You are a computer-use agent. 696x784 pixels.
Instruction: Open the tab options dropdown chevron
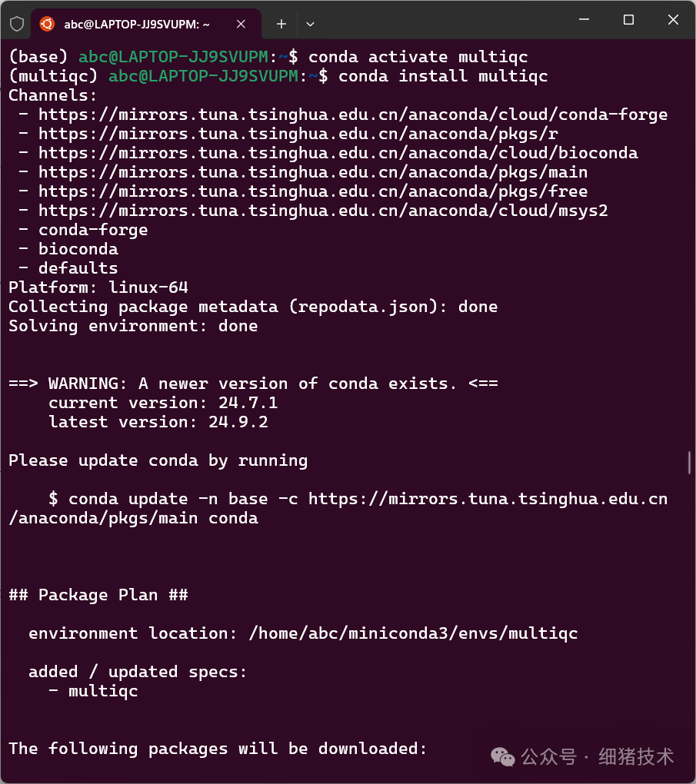[310, 24]
